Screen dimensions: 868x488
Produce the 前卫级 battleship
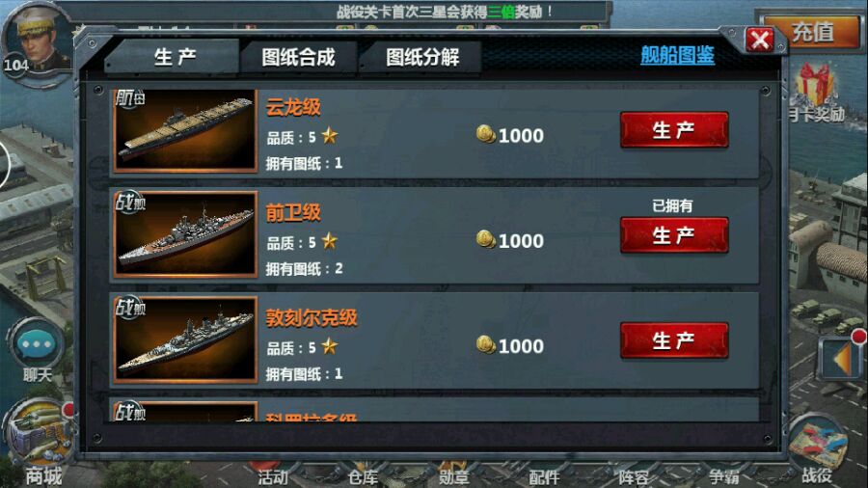(x=674, y=235)
